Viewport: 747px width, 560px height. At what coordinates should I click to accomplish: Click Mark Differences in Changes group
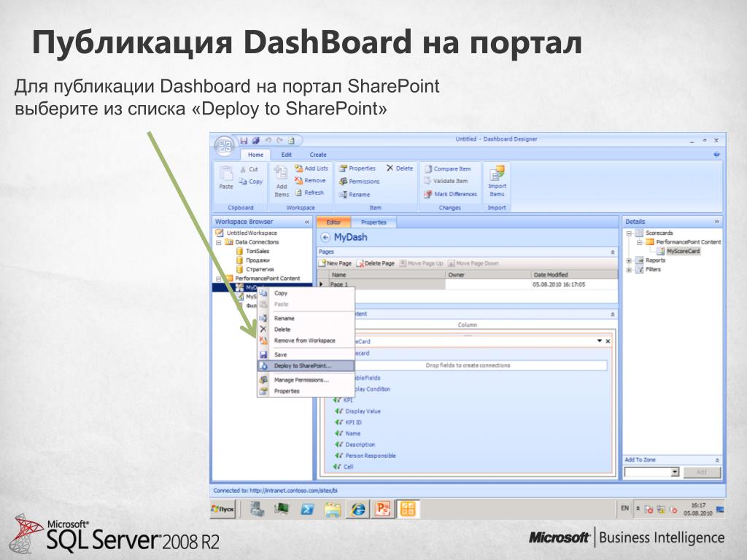[x=450, y=194]
